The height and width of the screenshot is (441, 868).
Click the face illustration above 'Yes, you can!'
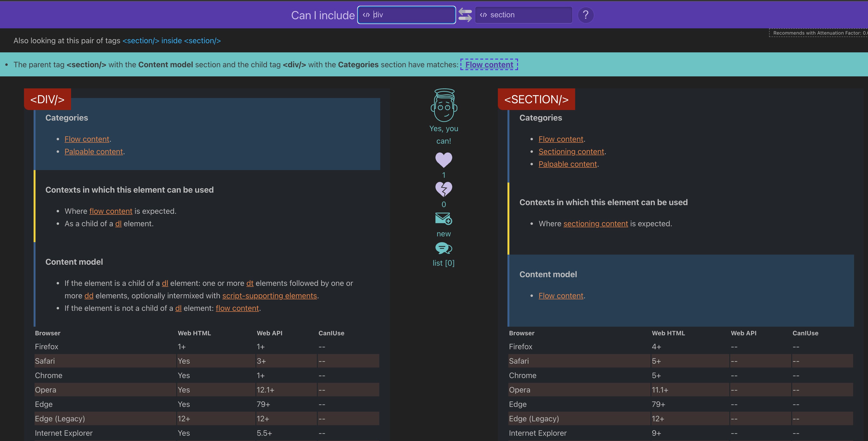[x=444, y=105]
